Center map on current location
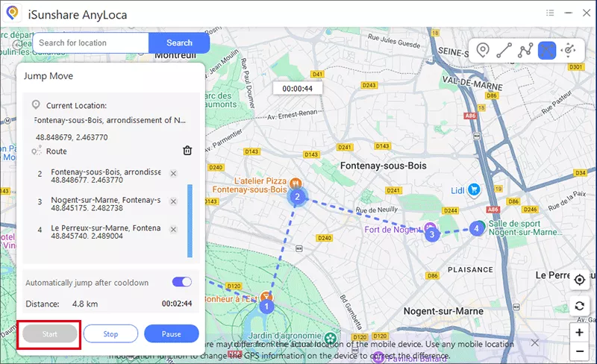597x364 pixels. (x=579, y=280)
